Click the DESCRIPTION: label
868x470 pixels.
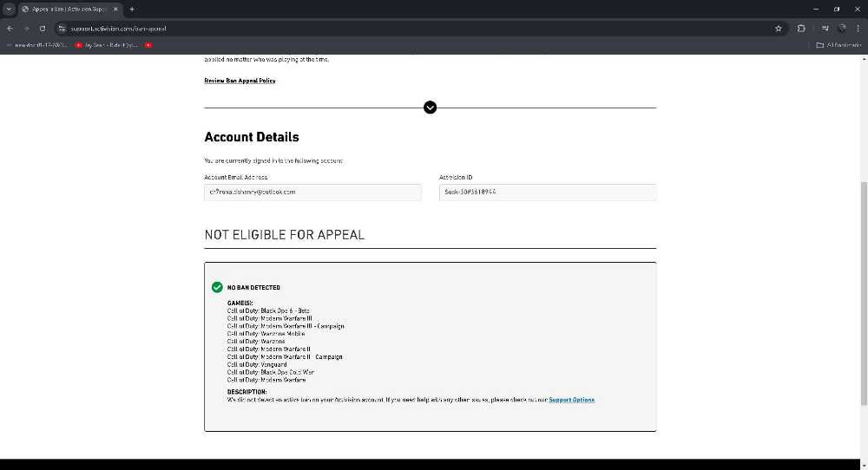tap(247, 392)
